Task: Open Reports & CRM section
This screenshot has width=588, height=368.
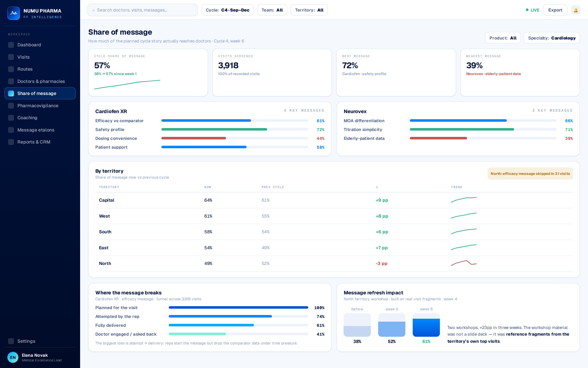Action: pos(40,142)
